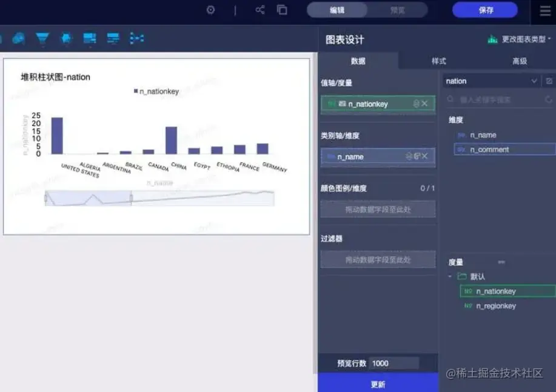Click the share icon in top bar
Viewport: 556px width, 392px height.
pos(260,10)
